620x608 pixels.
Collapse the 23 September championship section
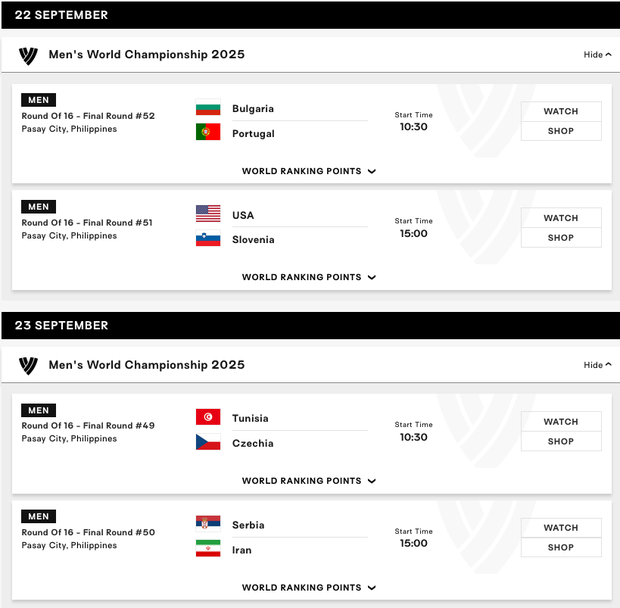click(x=597, y=365)
